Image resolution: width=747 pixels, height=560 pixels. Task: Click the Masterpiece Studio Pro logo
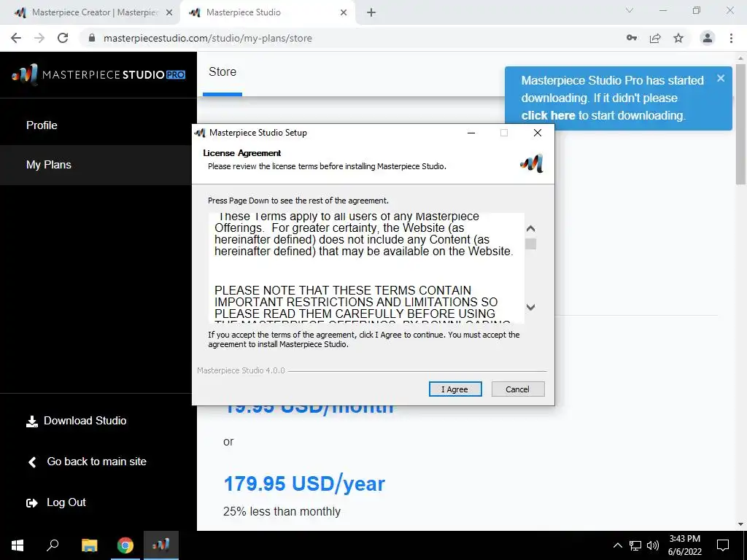pyautogui.click(x=98, y=75)
